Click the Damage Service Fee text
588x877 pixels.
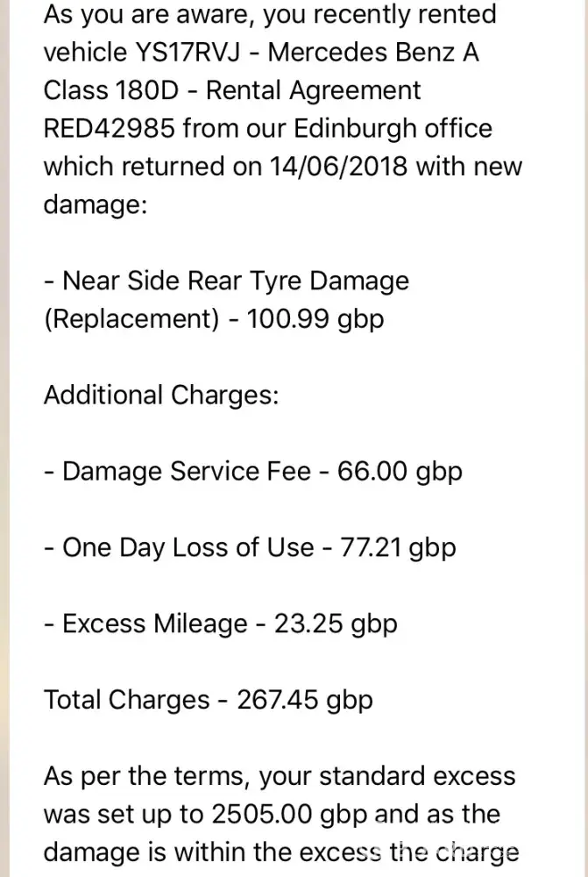pos(187,471)
